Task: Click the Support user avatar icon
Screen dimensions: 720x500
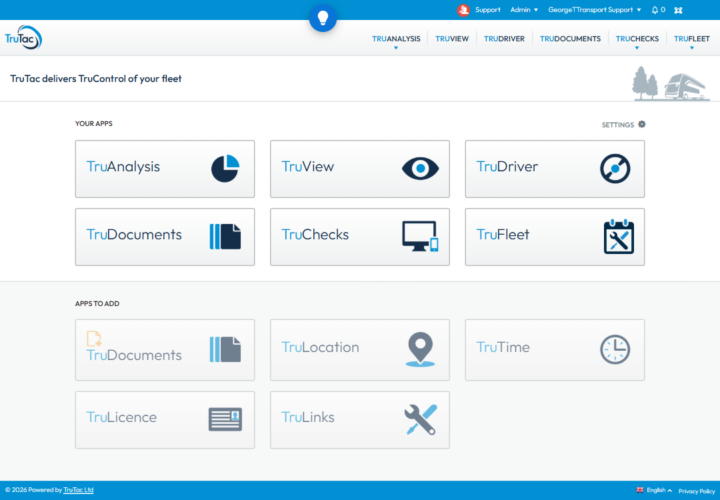Action: click(463, 10)
